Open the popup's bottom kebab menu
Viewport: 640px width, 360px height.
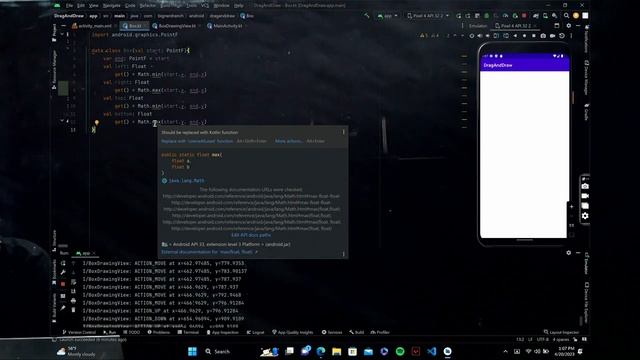tap(343, 254)
